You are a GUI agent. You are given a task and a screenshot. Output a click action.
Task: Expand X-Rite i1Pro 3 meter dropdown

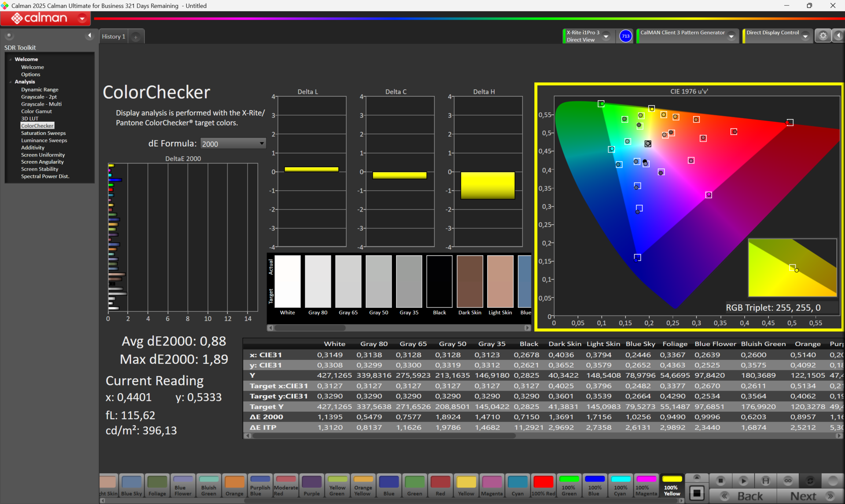606,36
